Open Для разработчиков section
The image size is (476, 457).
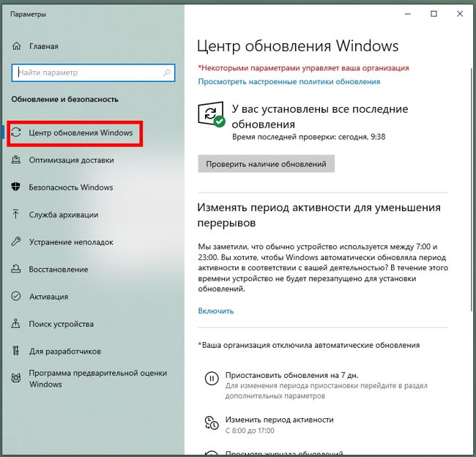(x=65, y=352)
